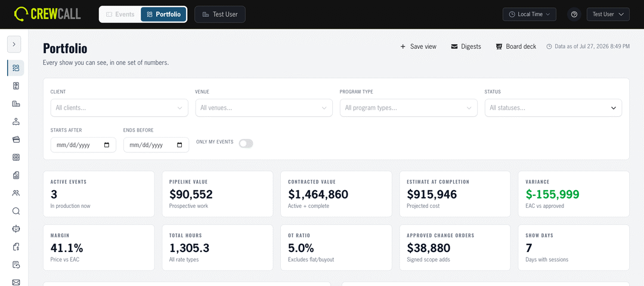
Task: Click 'Data as of Jul 27, 2026 8:49 PM'
Action: pyautogui.click(x=592, y=47)
